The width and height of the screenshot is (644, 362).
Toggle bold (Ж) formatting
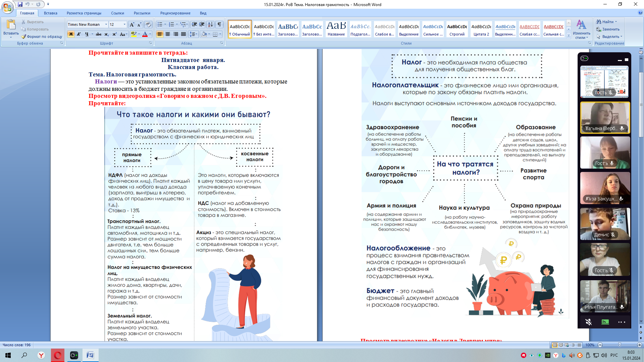pos(71,34)
